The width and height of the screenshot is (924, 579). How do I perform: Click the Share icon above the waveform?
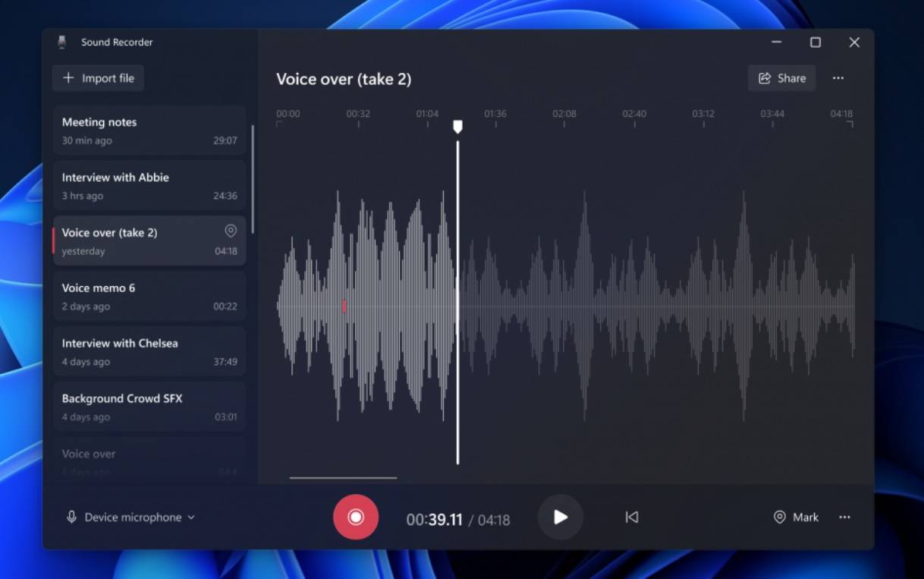(x=765, y=77)
